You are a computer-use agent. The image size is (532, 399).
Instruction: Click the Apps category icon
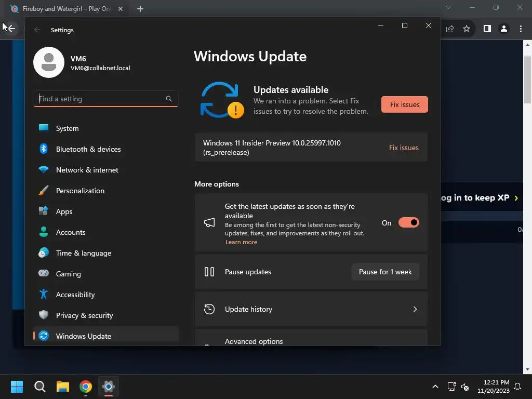pos(44,211)
